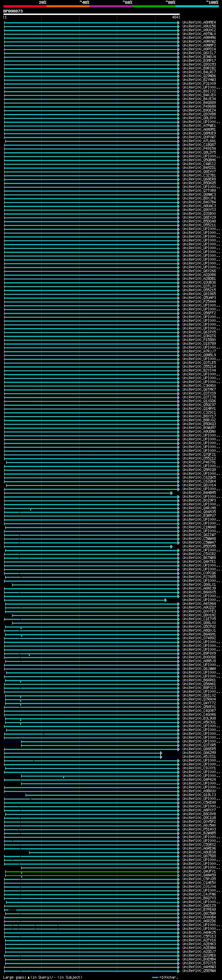
Task: Open hit UniRef100_A9U156
Action: [x=199, y=26]
